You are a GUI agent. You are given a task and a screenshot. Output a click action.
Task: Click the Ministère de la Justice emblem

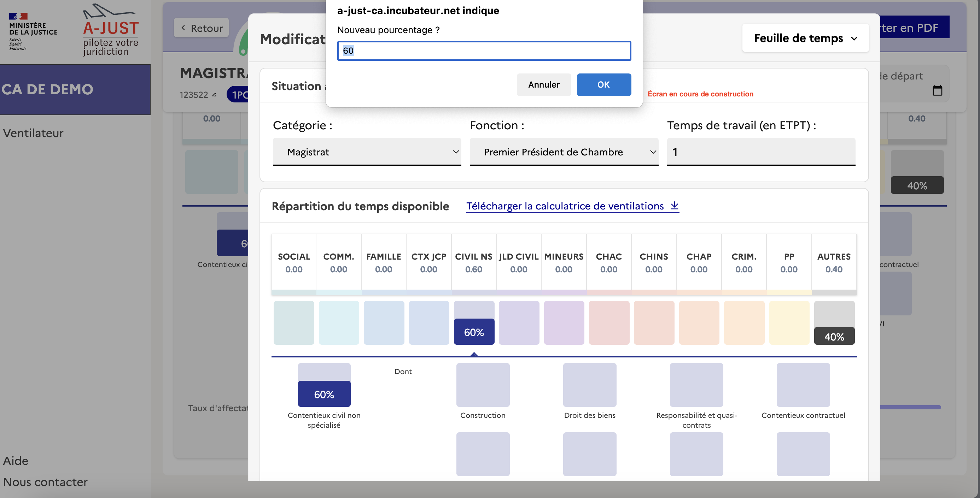click(x=18, y=16)
